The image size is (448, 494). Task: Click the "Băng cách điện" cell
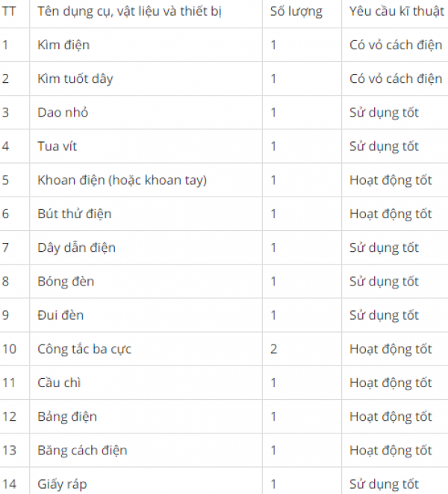(x=82, y=451)
